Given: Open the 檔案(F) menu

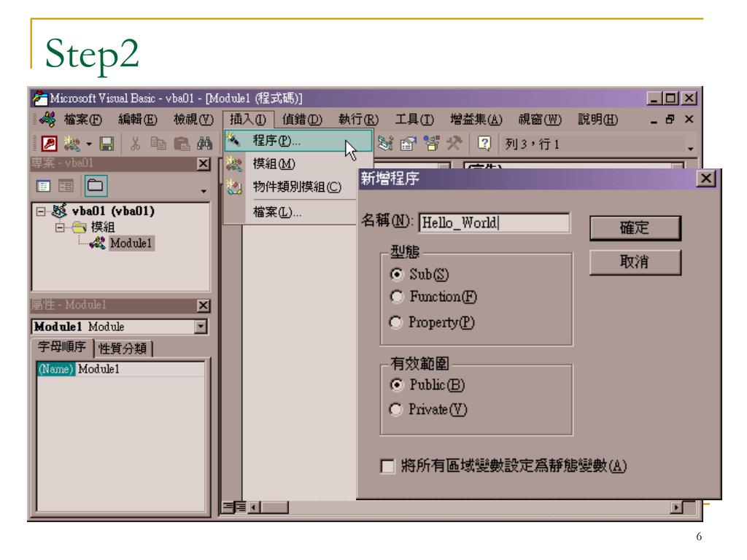Looking at the screenshot, I should [83, 119].
